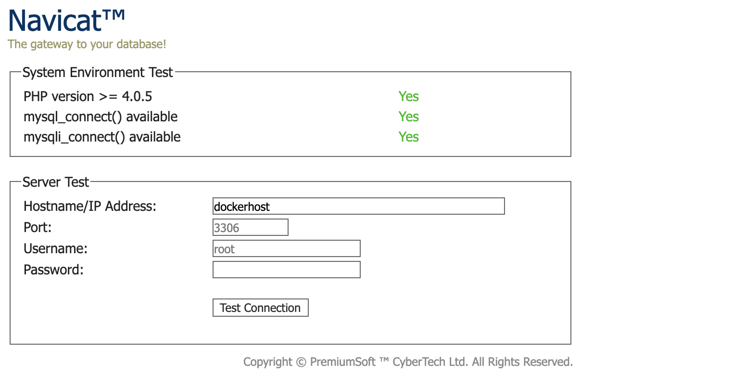Select the Port input field
The image size is (732, 388).
(x=250, y=227)
